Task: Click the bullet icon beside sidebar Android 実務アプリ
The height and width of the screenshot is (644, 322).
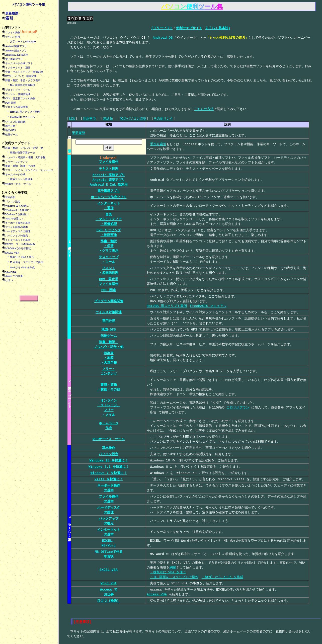Action: pos(4,46)
